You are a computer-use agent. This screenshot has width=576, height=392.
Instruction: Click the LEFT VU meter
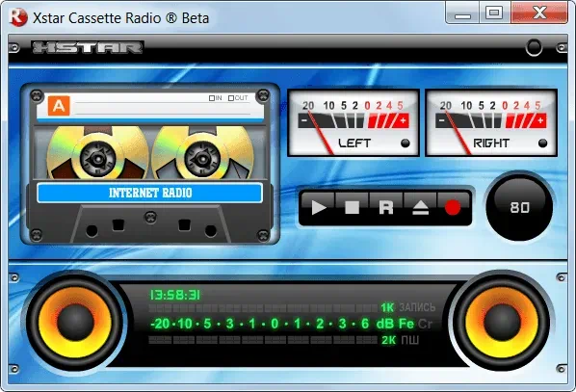click(353, 123)
